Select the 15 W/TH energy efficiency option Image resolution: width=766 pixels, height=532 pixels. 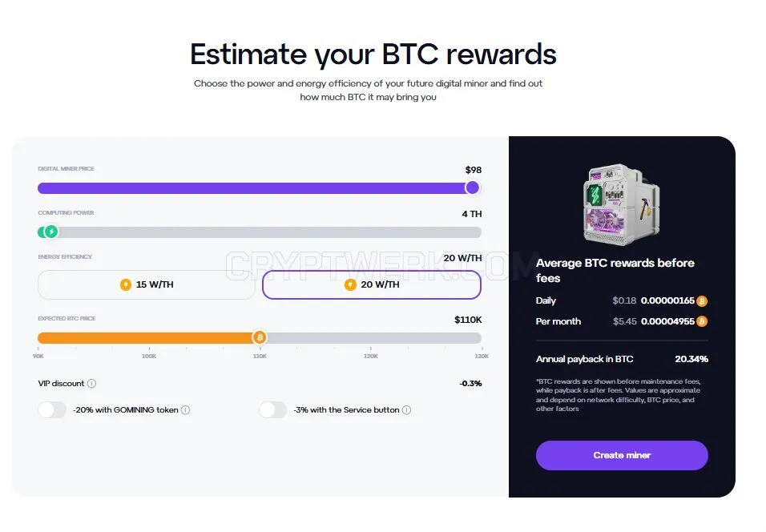click(x=147, y=284)
